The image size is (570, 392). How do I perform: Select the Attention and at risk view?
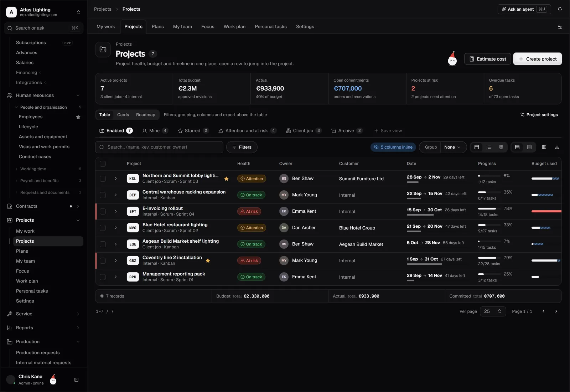pos(247,131)
